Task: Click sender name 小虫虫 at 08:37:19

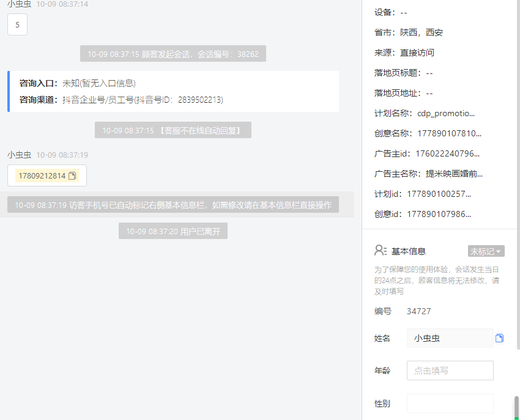Action: [x=19, y=155]
